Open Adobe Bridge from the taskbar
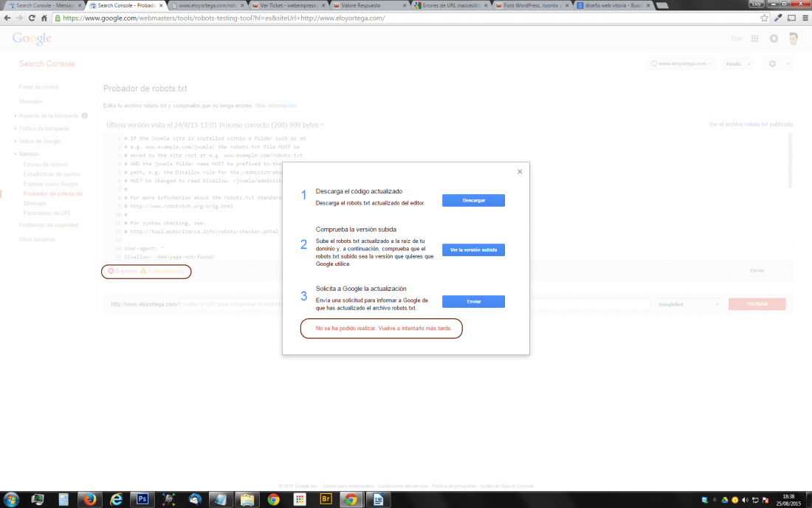Image resolution: width=812 pixels, height=508 pixels. (326, 500)
